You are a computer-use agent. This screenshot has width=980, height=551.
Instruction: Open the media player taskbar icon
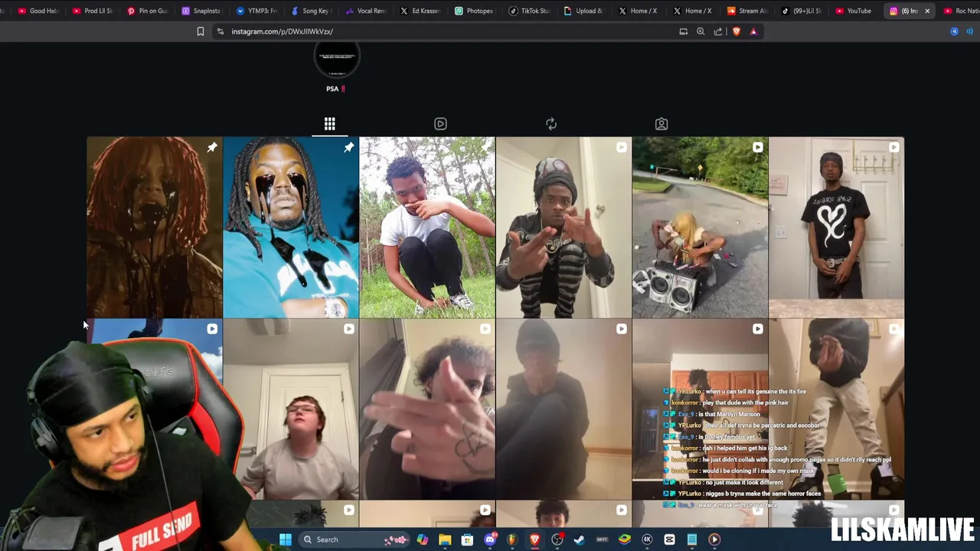click(x=714, y=540)
